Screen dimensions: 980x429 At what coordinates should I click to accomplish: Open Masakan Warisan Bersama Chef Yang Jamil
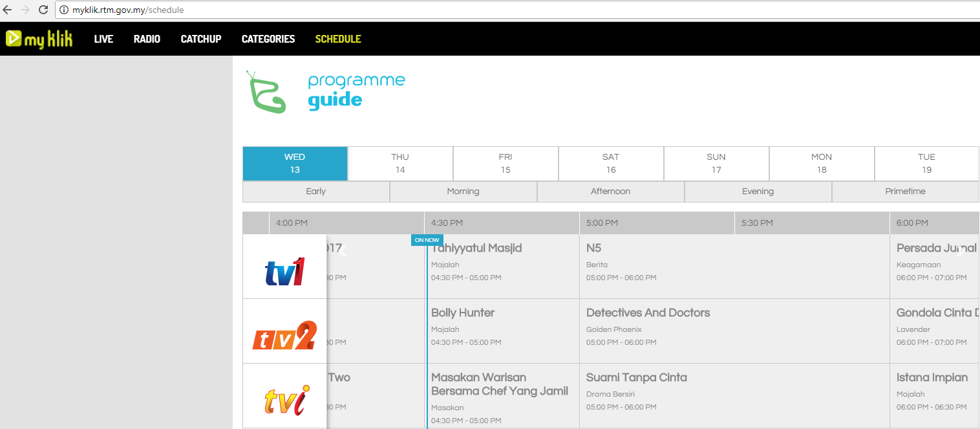coord(502,396)
